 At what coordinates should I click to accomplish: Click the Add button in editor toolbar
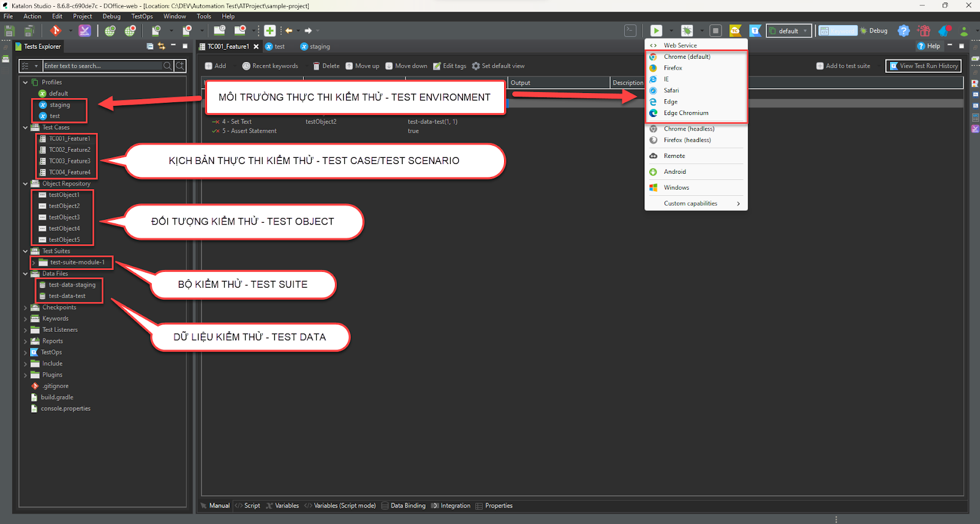216,66
